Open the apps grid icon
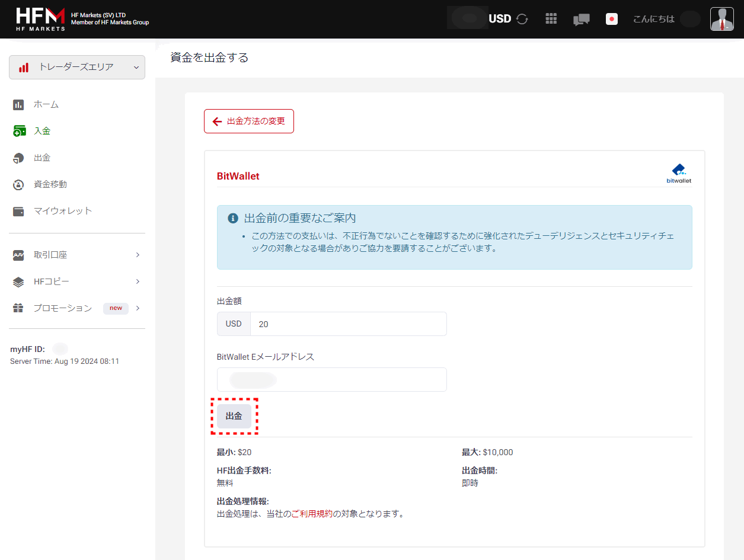Screen dimensions: 744x560 click(551, 19)
